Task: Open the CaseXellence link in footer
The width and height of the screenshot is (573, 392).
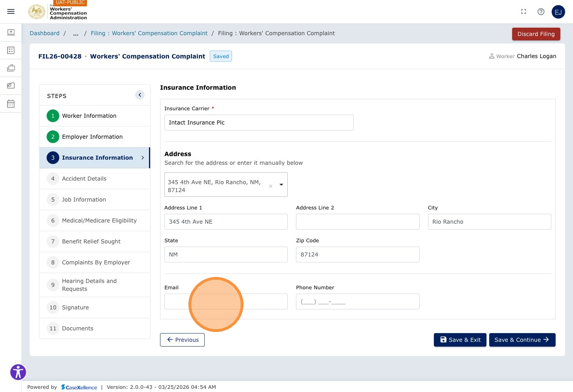Action: click(79, 387)
